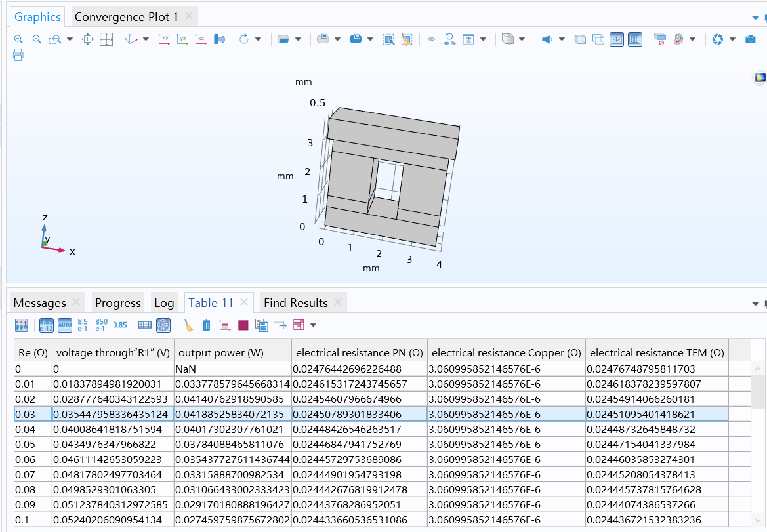Print the graphics with the printer icon
Screen dimensions: 767x532
[x=18, y=55]
